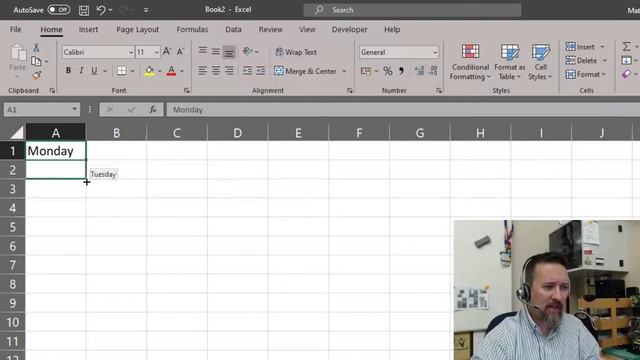This screenshot has width=640, height=360.
Task: Open the Formulas tab
Action: (x=192, y=29)
